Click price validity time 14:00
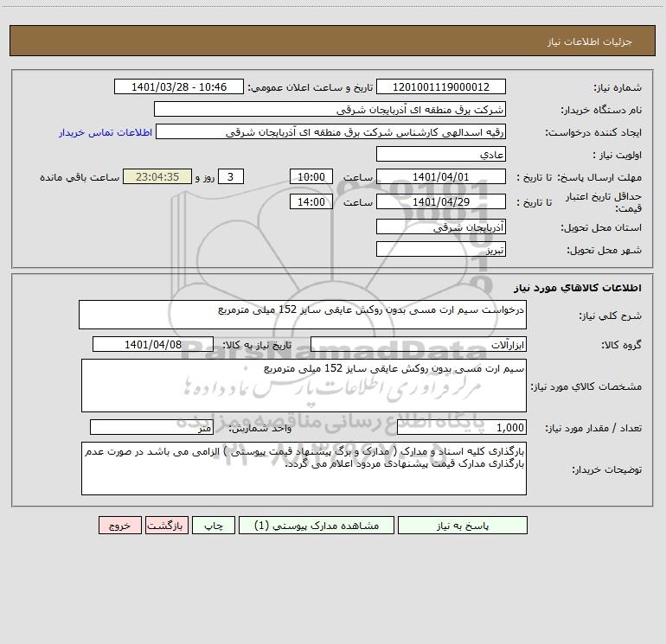The image size is (666, 644). 311,201
